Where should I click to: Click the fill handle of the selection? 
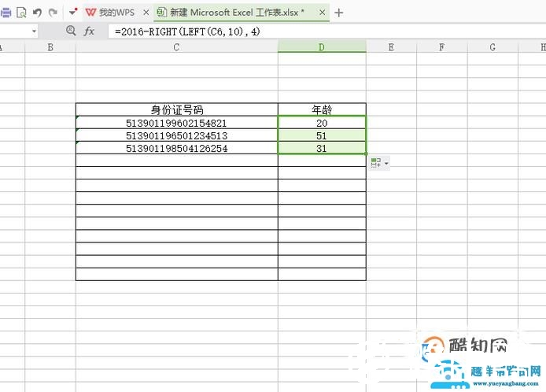[366, 153]
